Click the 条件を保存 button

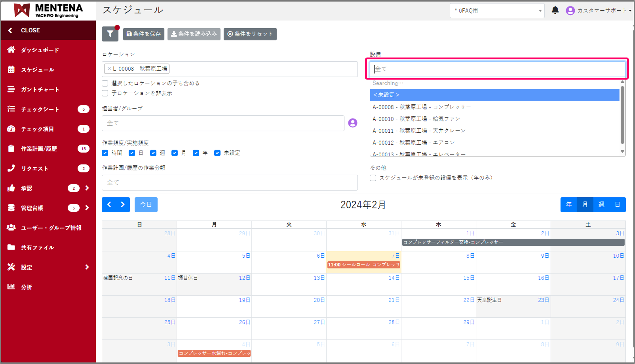[x=144, y=34]
